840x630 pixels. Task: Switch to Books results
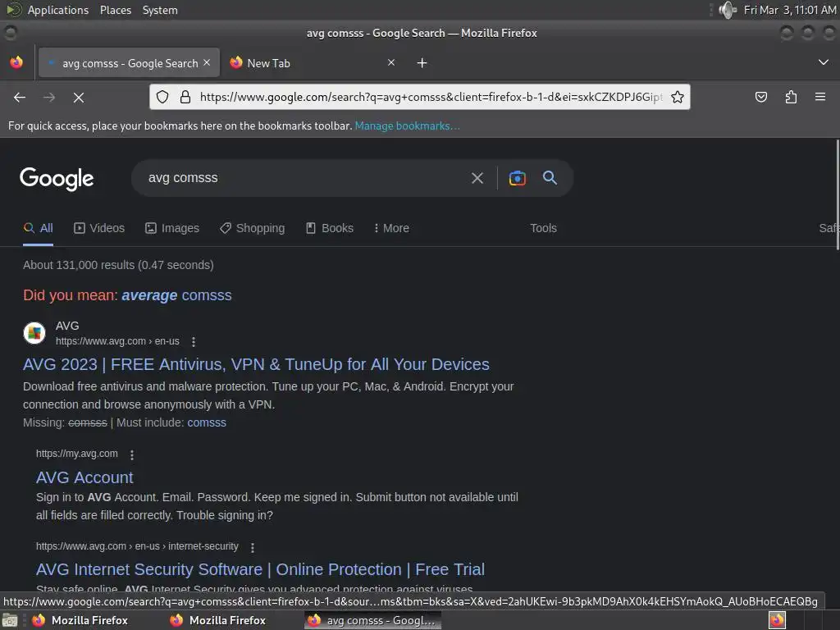coord(330,228)
